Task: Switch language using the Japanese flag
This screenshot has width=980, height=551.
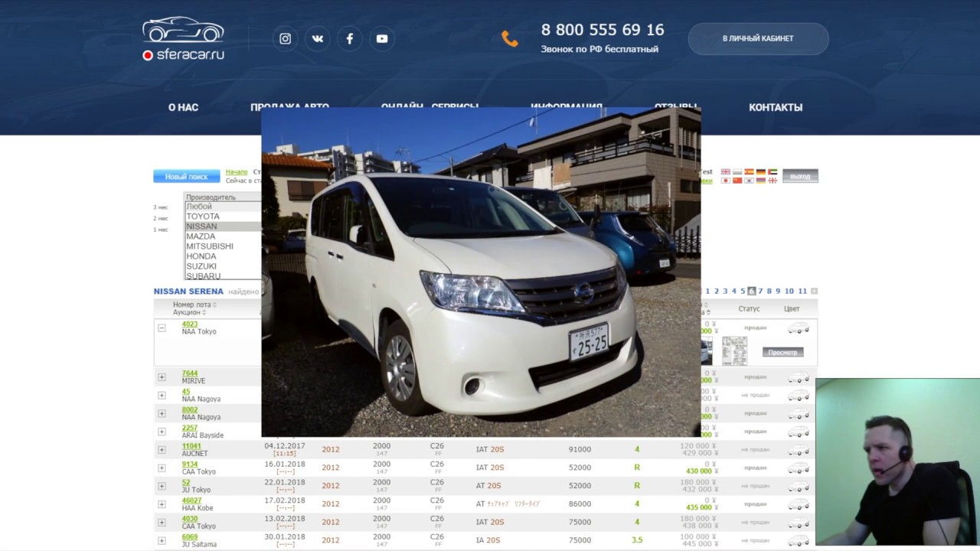Action: 726,181
